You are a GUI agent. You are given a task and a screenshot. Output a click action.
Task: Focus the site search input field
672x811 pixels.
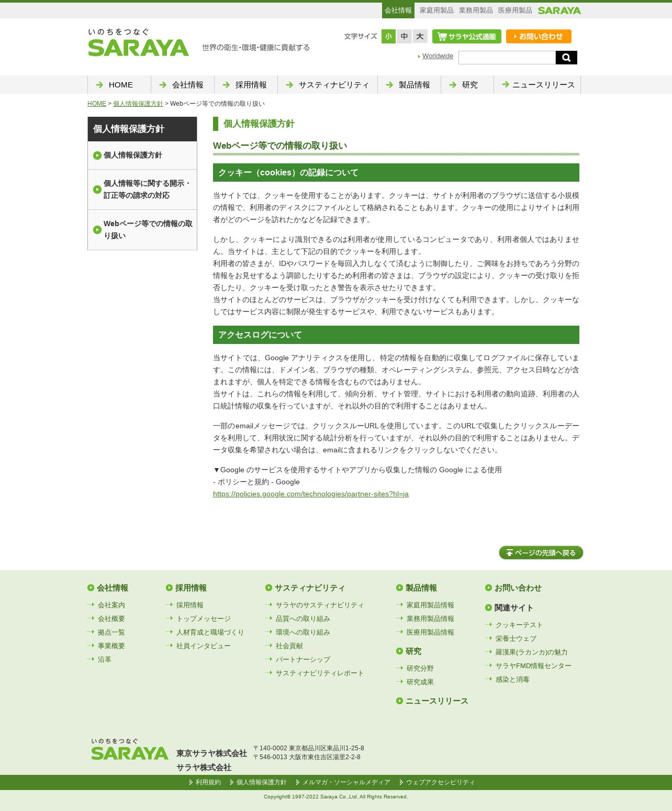click(507, 58)
